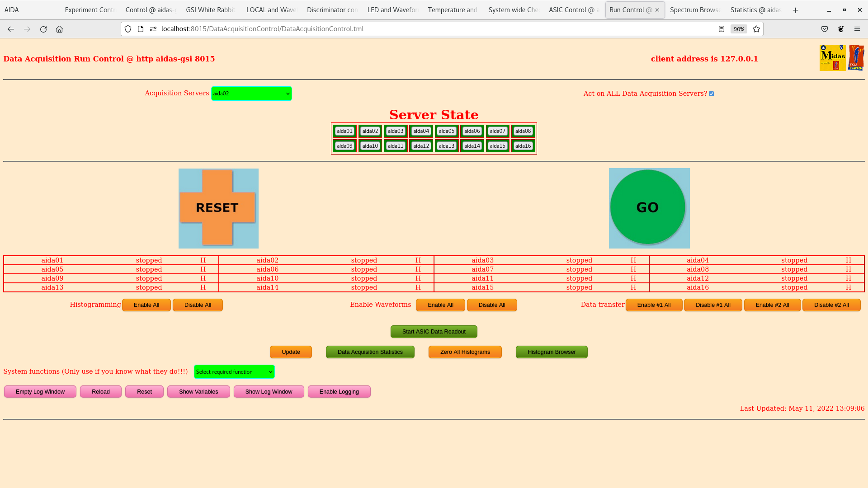Switch to the ASIC Control tab

pyautogui.click(x=574, y=10)
